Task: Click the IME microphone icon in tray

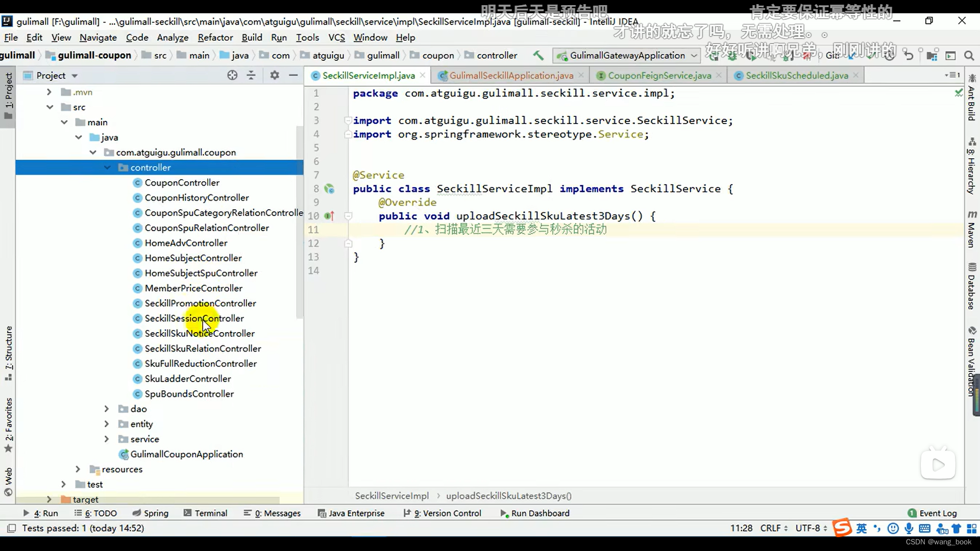Action: (x=909, y=529)
